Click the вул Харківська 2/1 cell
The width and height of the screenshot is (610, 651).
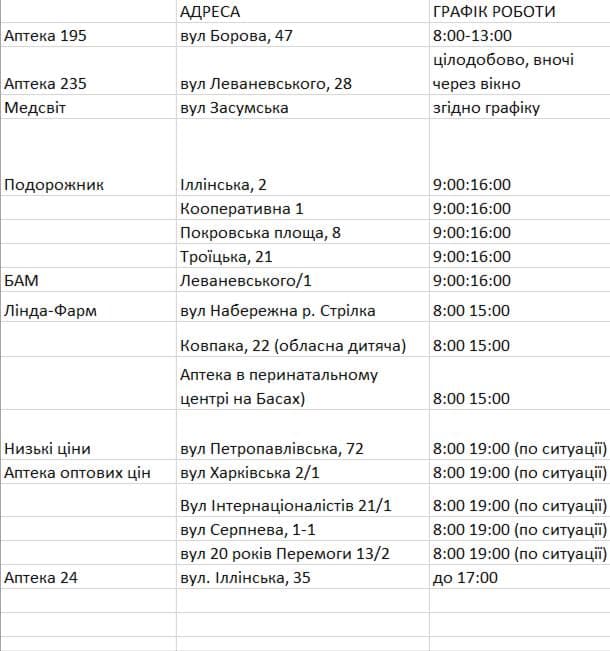pyautogui.click(x=303, y=472)
